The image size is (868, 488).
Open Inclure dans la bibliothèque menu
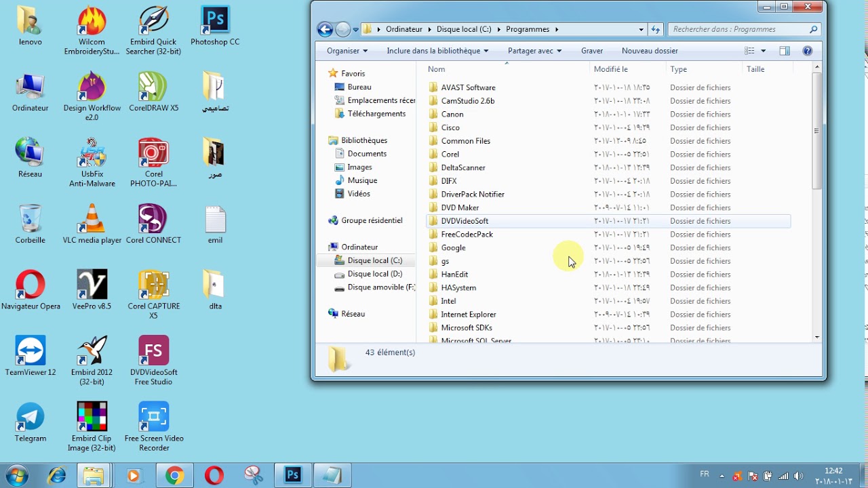(x=438, y=51)
